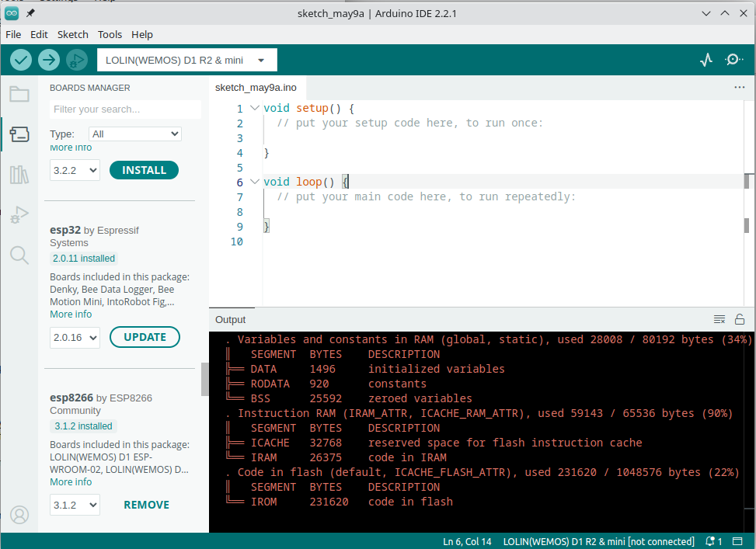Viewport: 756px width, 549px height.
Task: Toggle bottom panel icon in status bar
Action: pos(737,541)
